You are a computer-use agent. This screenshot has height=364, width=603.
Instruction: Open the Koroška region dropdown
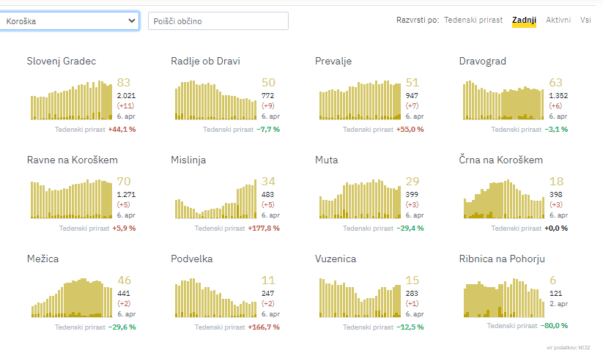[70, 21]
